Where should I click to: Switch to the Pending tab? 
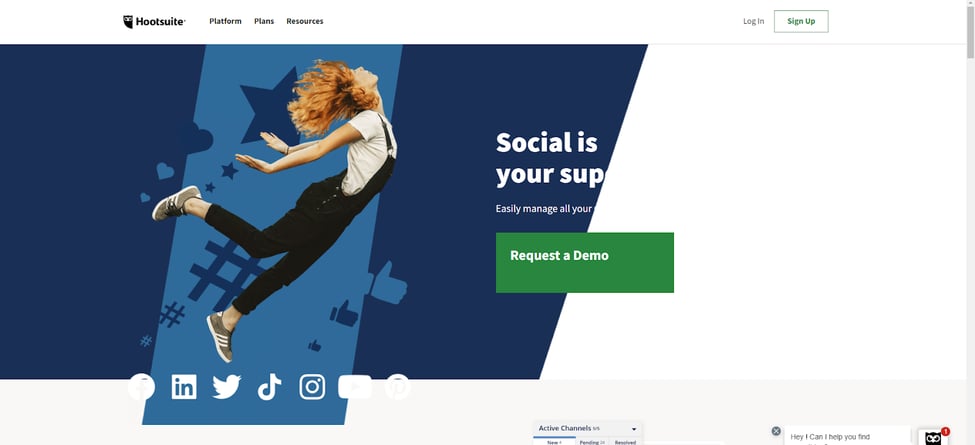[x=592, y=442]
